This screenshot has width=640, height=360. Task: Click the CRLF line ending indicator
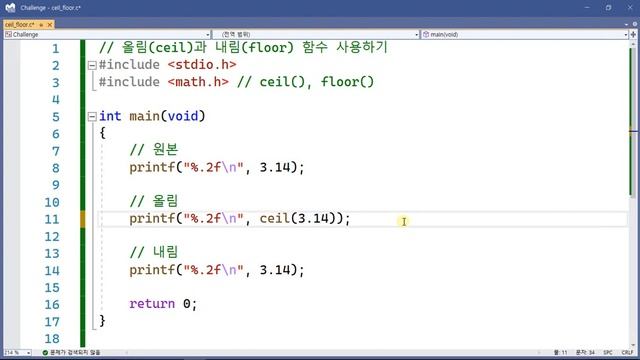pyautogui.click(x=627, y=352)
